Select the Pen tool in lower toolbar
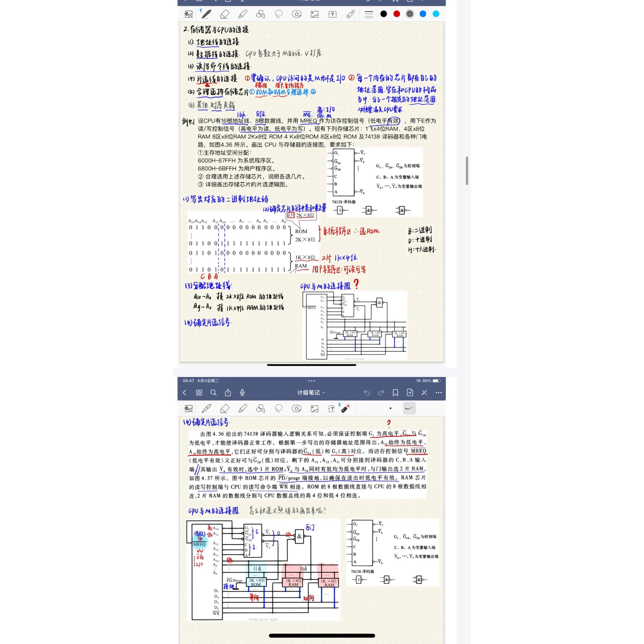The height and width of the screenshot is (644, 644). click(206, 408)
